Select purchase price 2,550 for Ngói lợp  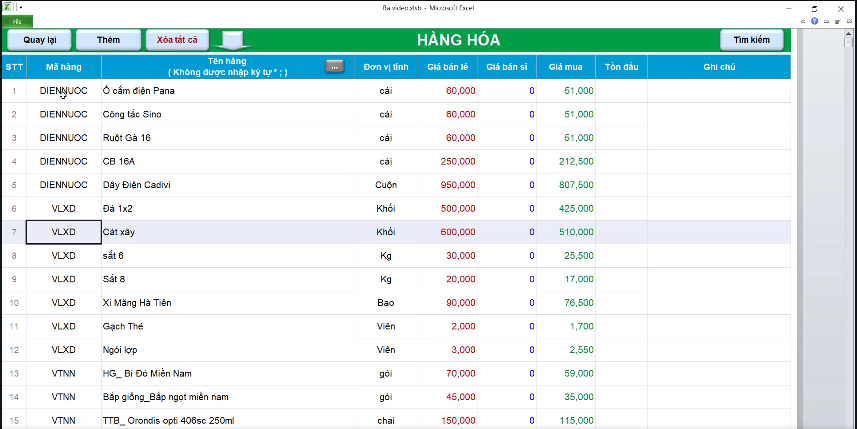click(566, 350)
